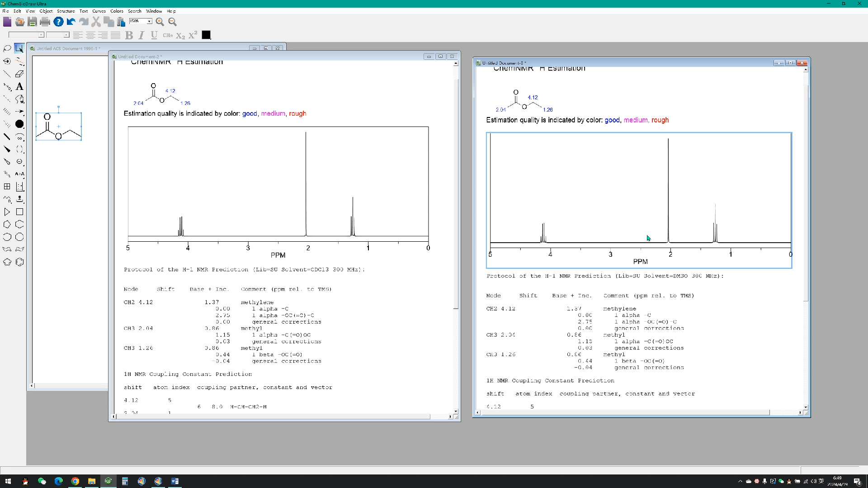Select the Pen tool
Screen dimensions: 868x488
[x=19, y=99]
